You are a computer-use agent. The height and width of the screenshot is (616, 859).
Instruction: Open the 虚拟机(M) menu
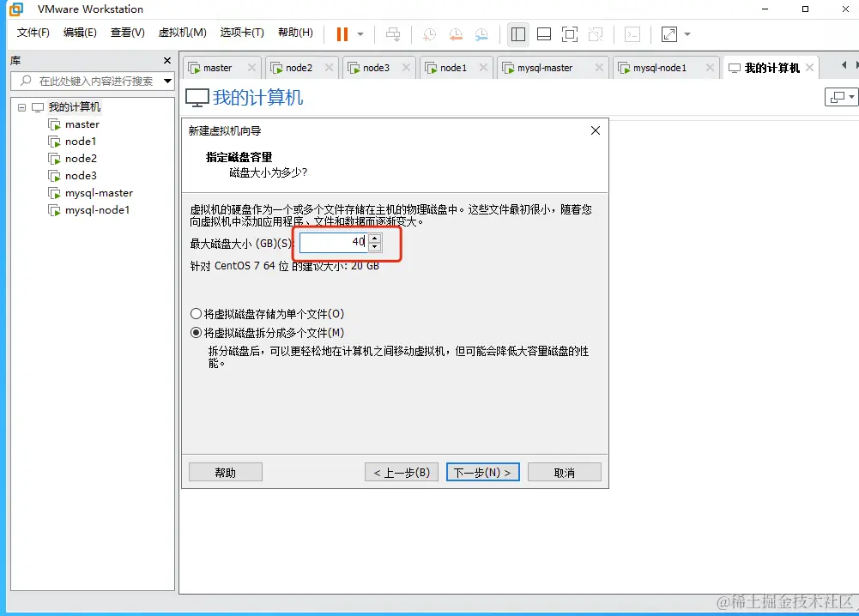coord(183,33)
